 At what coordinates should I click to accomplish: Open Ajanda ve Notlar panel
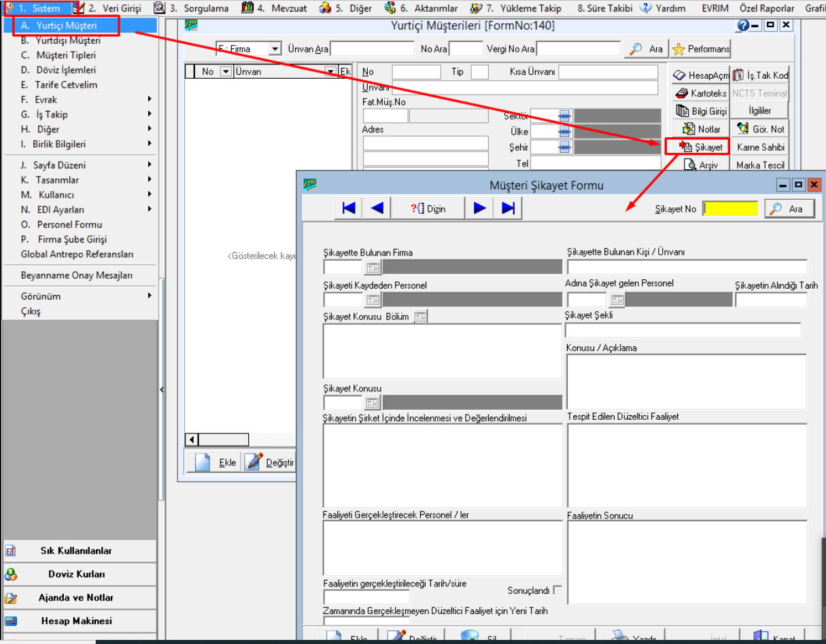pos(80,598)
